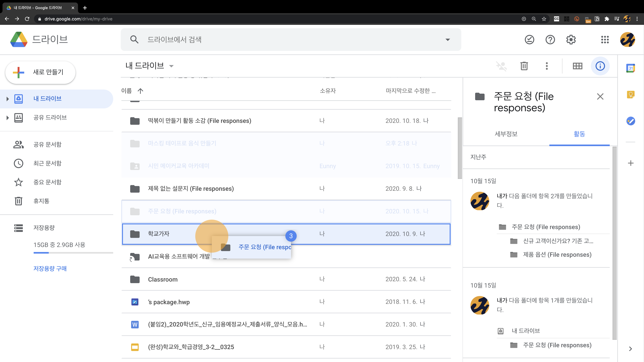This screenshot has height=362, width=644.
Task: Open the offline ready status icon
Action: pyautogui.click(x=529, y=39)
